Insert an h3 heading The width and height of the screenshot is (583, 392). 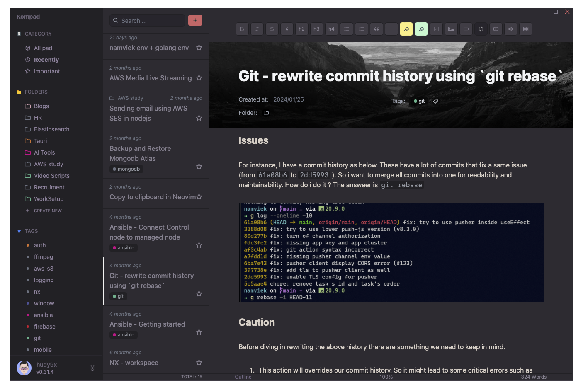click(316, 29)
